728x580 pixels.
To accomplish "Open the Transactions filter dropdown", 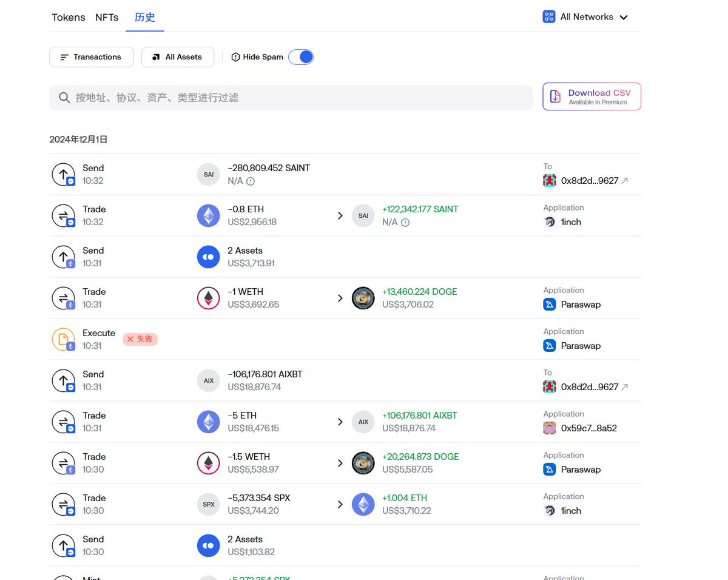I will (91, 57).
